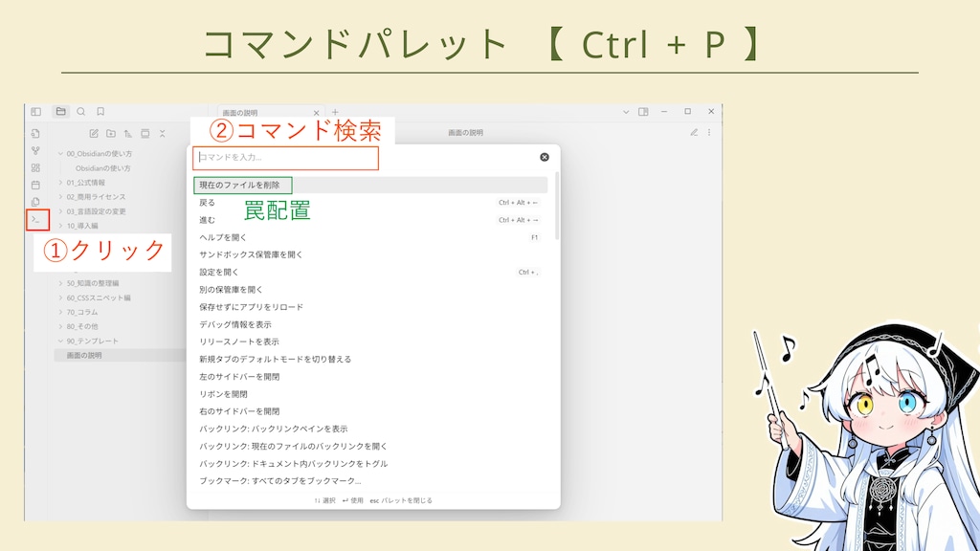Select the 設定を開く command
The width and height of the screenshot is (980, 551).
coord(219,272)
